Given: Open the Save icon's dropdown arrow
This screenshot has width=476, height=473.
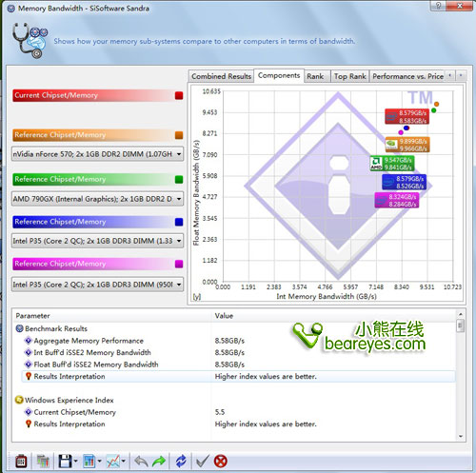Looking at the screenshot, I should click(x=75, y=461).
